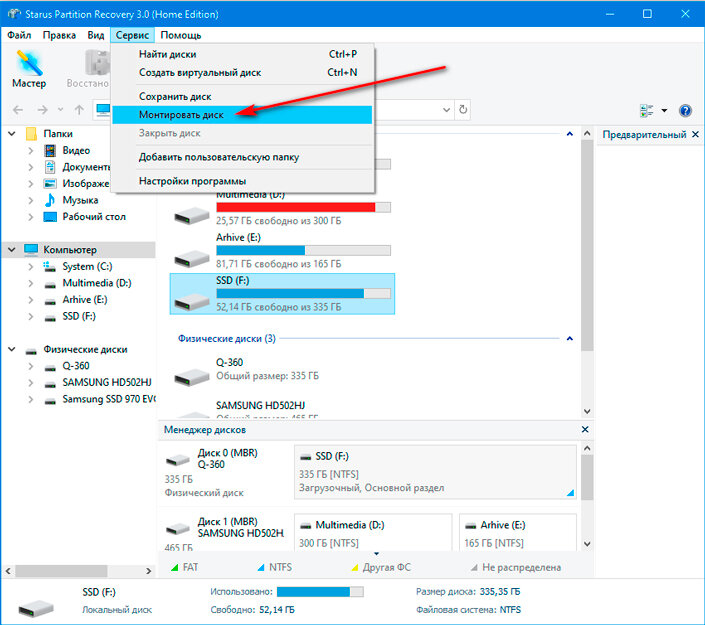705x625 pixels.
Task: Choose Создать виртуальный диск
Action: coord(242,72)
